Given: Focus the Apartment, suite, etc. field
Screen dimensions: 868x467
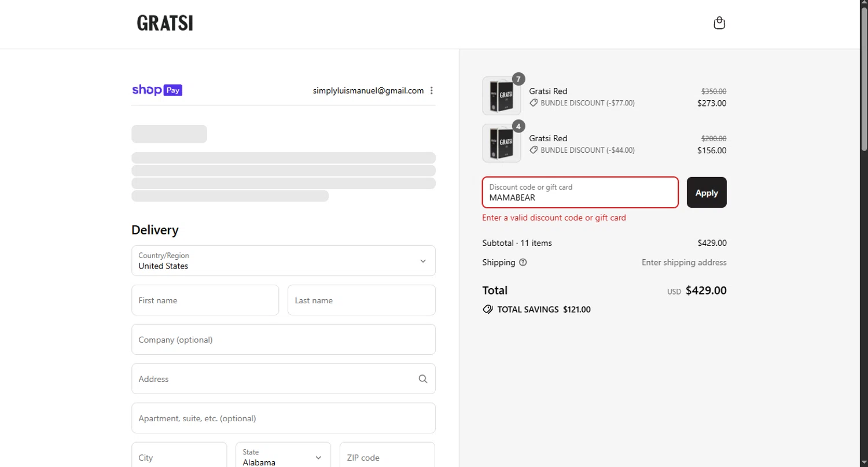Looking at the screenshot, I should pyautogui.click(x=284, y=418).
